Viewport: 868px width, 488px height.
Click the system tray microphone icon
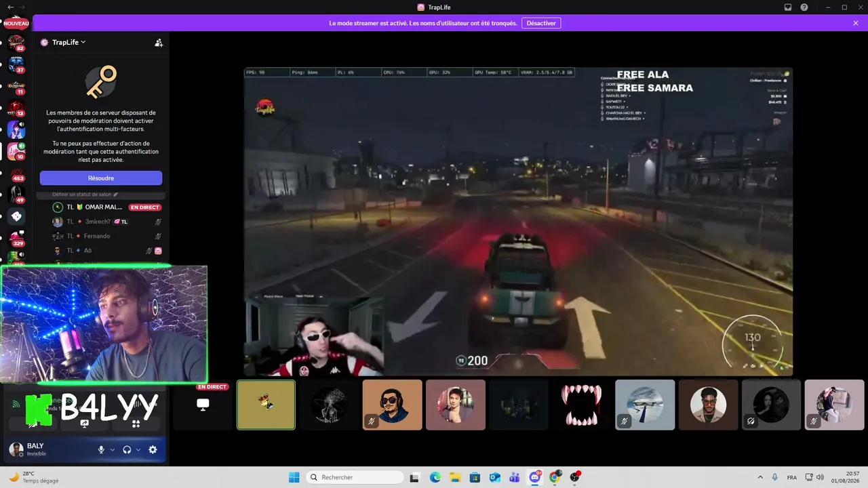775,477
